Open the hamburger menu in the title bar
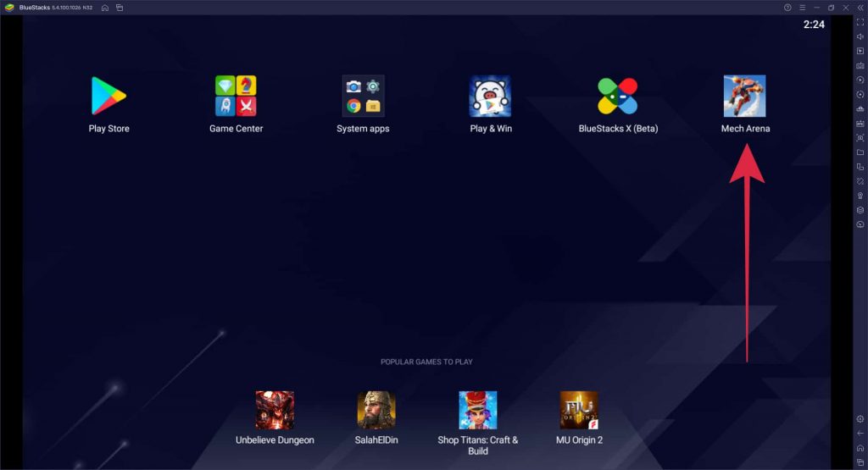The image size is (868, 470). (802, 8)
